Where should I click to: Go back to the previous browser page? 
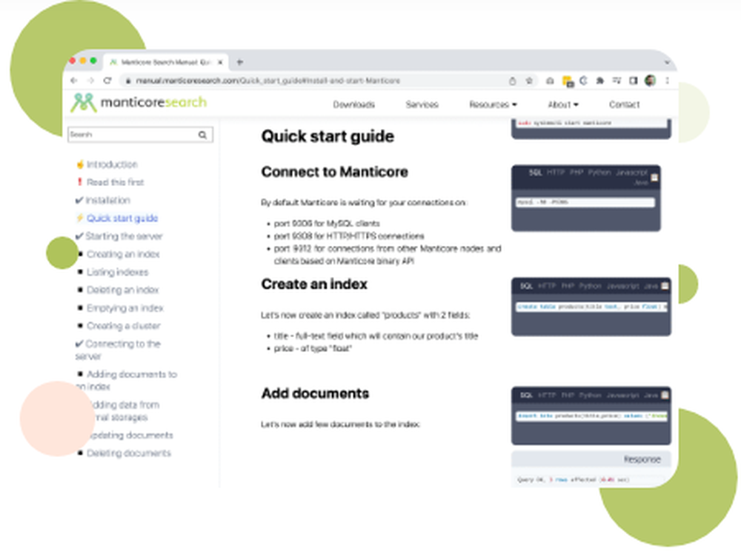point(73,81)
